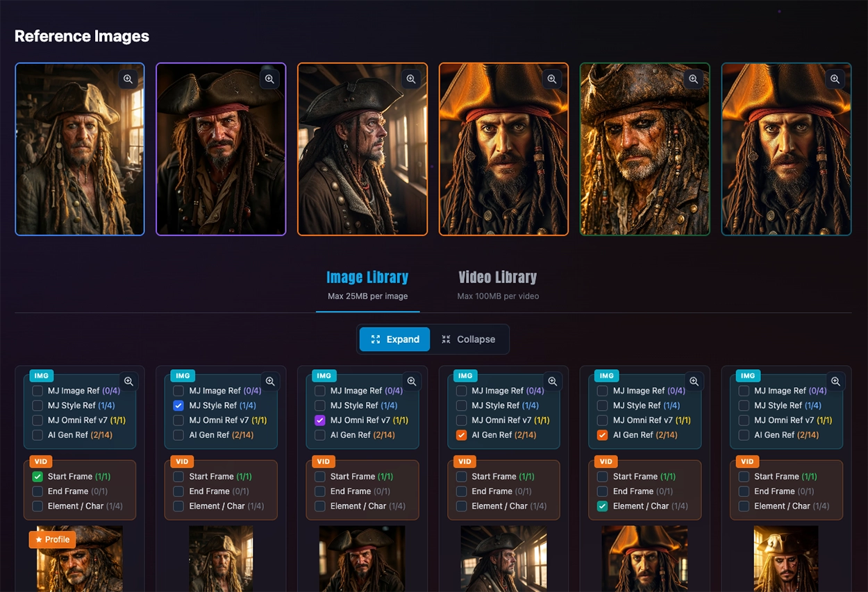Uncheck MJ Style Ref on second card
Viewport: 868px width, 592px height.
[x=178, y=405]
